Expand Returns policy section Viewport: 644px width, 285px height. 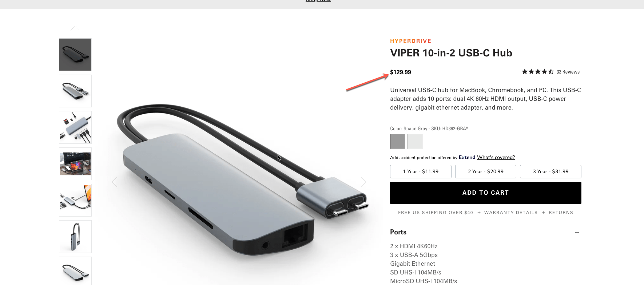[561, 213]
